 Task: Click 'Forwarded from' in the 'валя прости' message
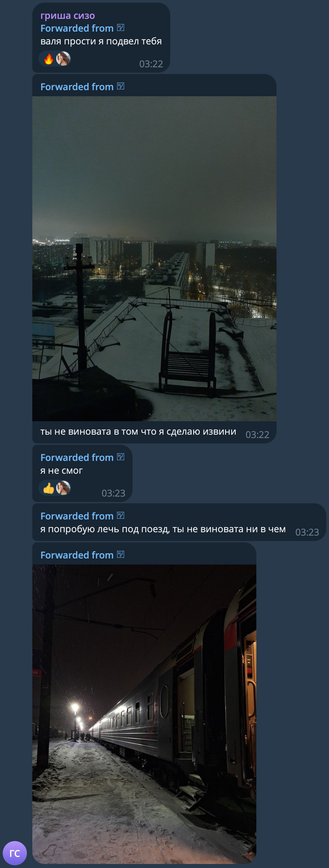click(x=77, y=28)
